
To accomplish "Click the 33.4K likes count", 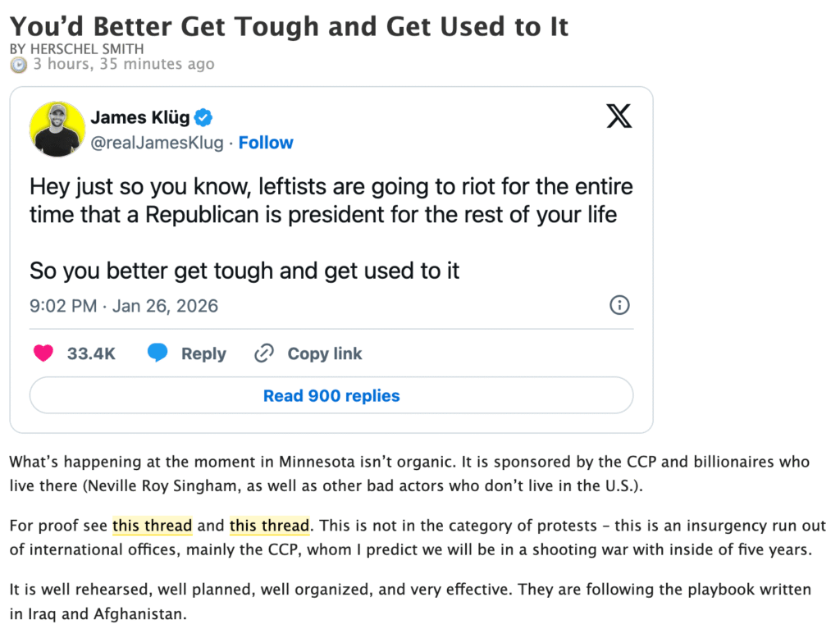I will tap(91, 353).
